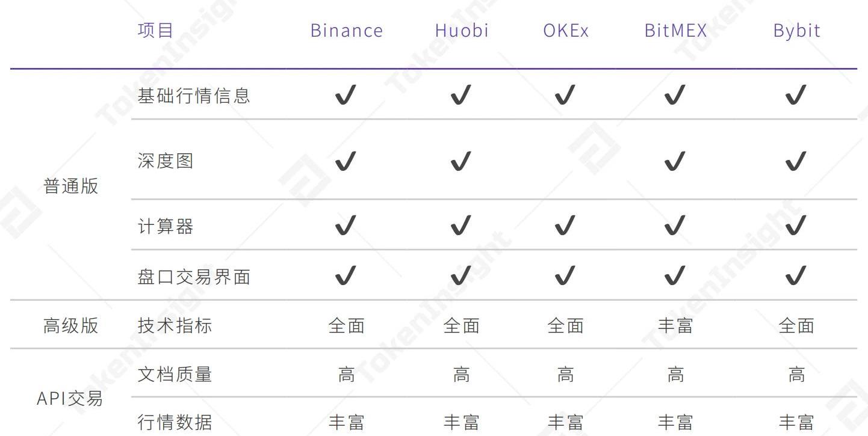Click the BitMEX column header
Screen dimensions: 868x436
click(675, 31)
